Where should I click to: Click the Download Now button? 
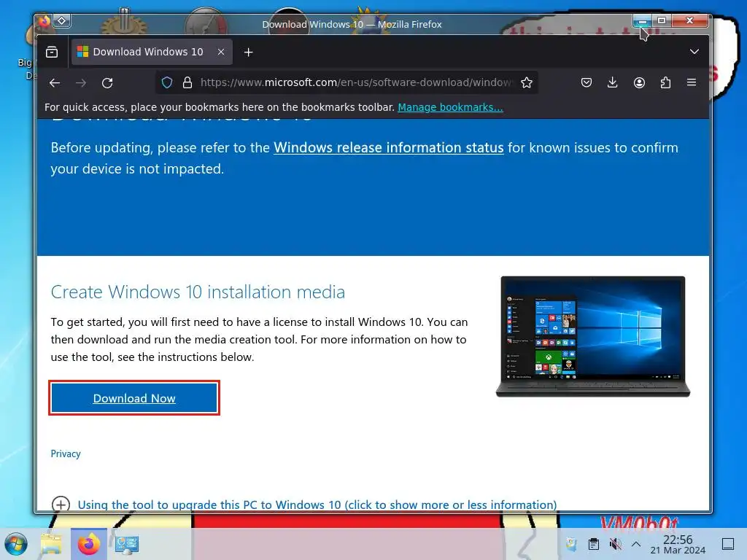pyautogui.click(x=134, y=398)
